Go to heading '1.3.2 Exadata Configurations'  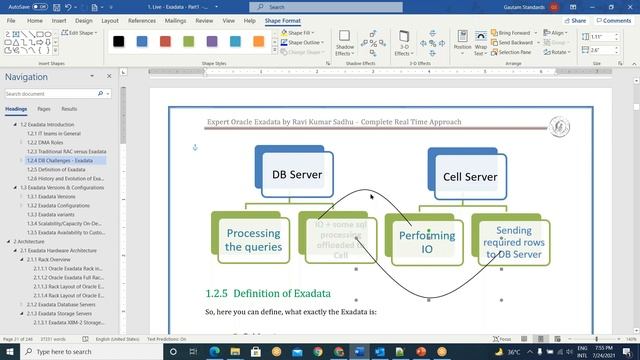click(58, 205)
